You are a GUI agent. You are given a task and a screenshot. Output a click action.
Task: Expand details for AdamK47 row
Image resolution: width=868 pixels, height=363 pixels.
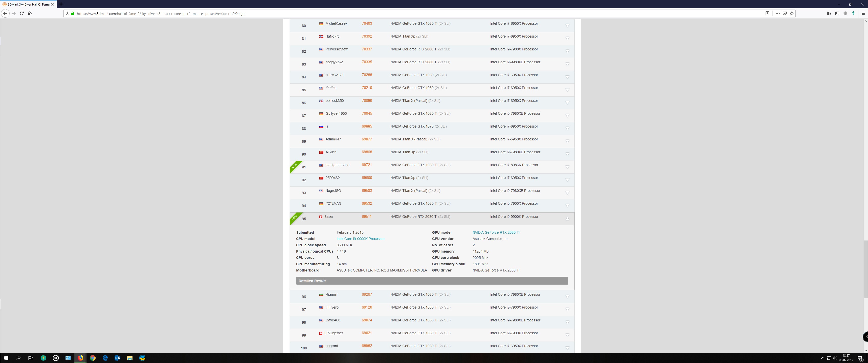[567, 141]
